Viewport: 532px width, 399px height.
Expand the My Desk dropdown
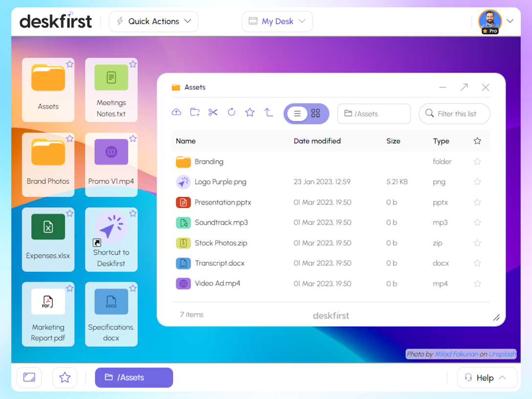click(x=277, y=22)
